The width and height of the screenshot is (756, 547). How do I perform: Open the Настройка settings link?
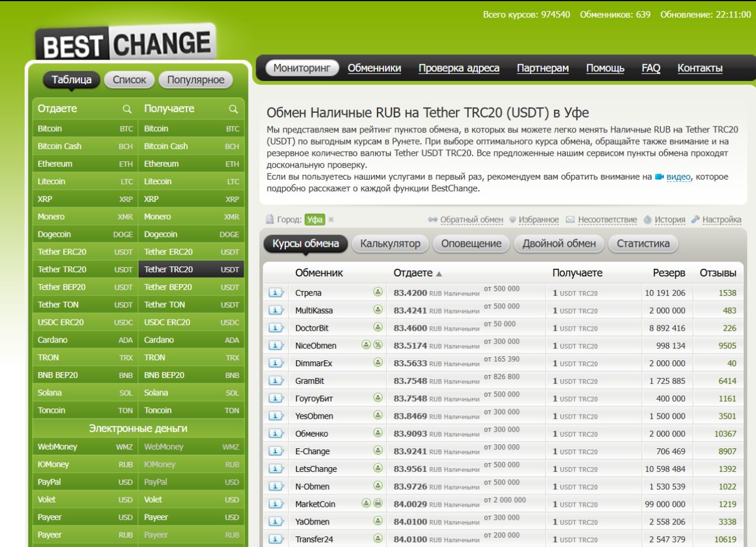tap(722, 220)
